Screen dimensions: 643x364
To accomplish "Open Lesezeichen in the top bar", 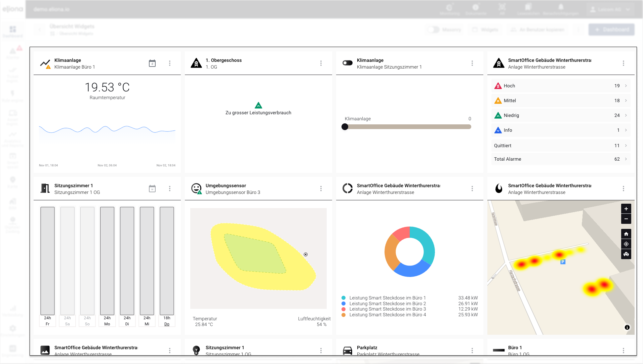I will click(x=528, y=9).
